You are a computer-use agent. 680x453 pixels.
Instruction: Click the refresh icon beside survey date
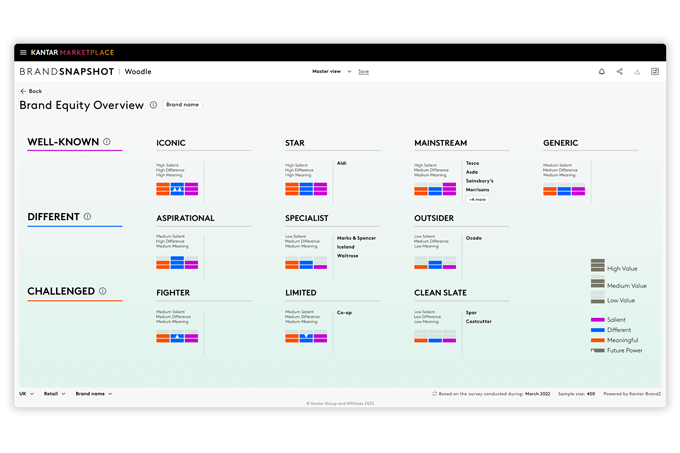click(434, 394)
